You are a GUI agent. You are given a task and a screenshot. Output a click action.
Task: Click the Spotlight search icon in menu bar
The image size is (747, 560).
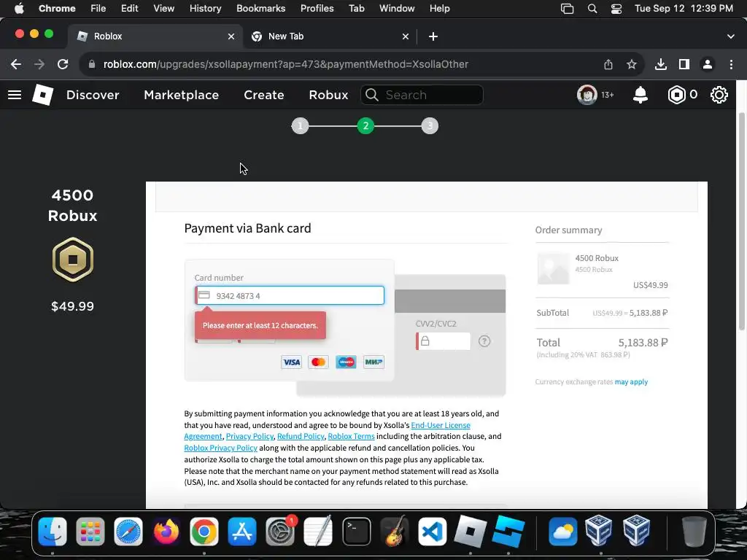coord(592,9)
